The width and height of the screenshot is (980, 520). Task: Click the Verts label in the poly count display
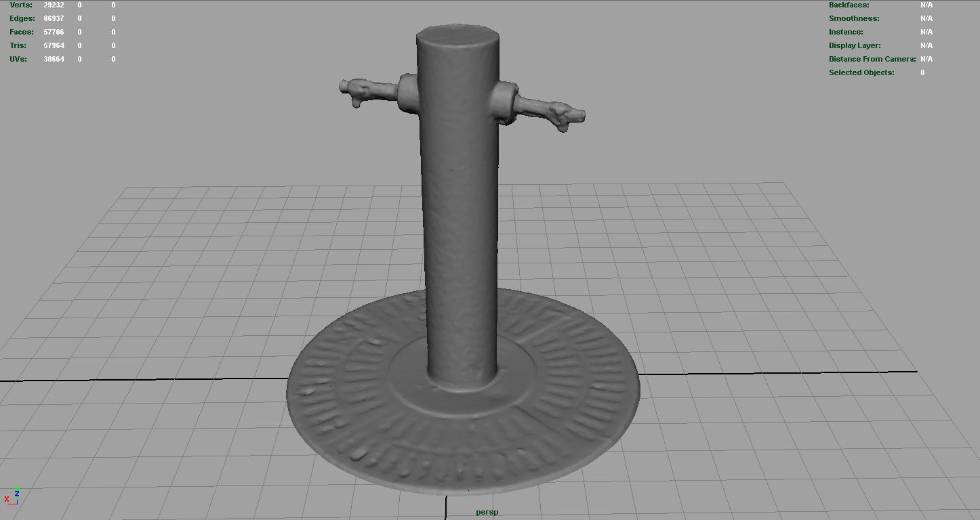click(x=20, y=5)
